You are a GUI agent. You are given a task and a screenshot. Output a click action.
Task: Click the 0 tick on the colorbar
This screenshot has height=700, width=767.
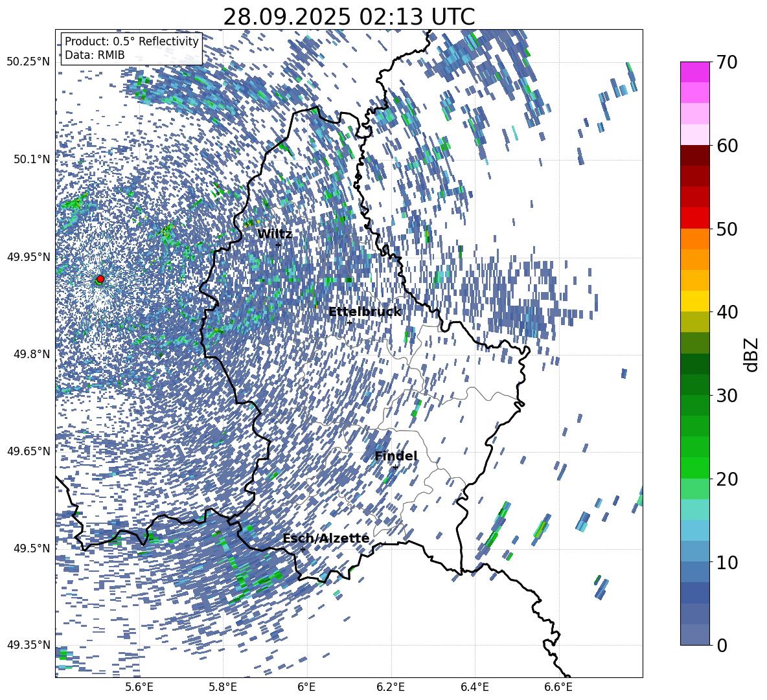point(722,645)
